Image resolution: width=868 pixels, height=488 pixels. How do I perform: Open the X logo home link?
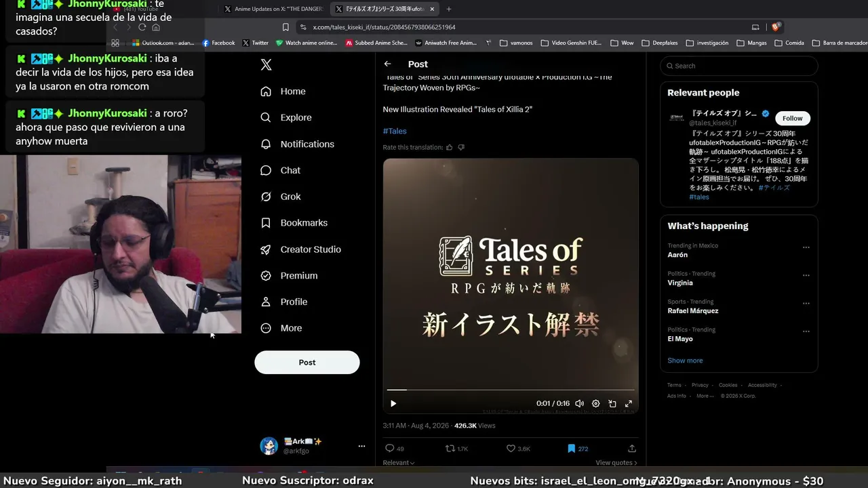click(x=267, y=64)
